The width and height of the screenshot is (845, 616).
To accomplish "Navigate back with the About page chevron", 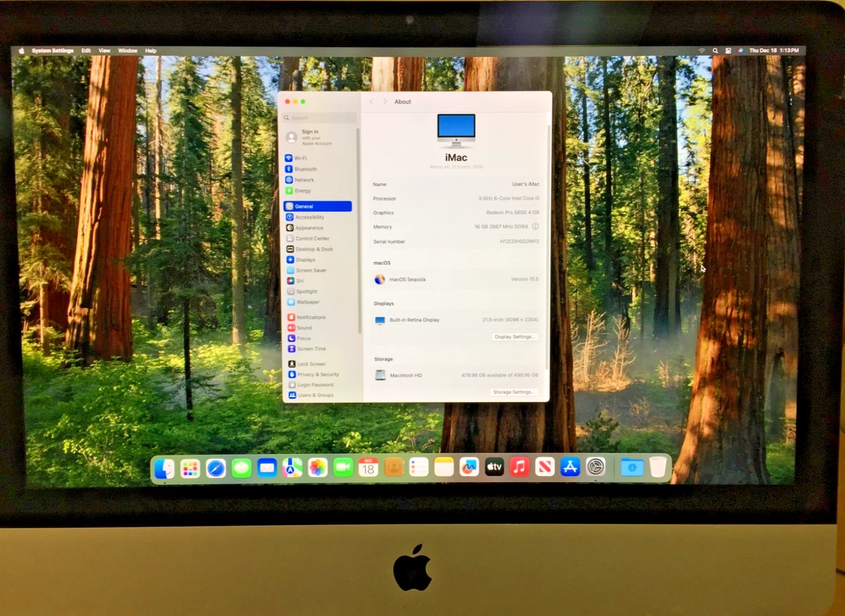I will tap(371, 101).
